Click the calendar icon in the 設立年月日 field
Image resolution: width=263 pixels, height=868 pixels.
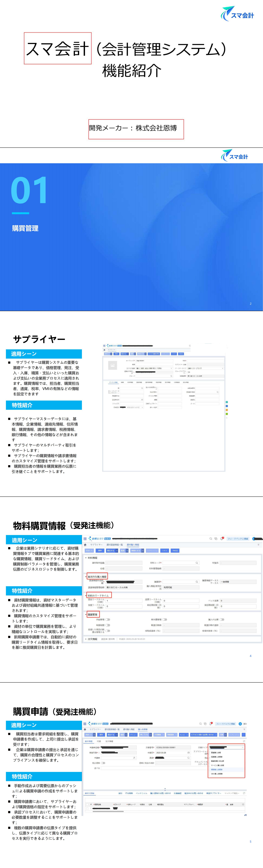[x=142, y=400]
